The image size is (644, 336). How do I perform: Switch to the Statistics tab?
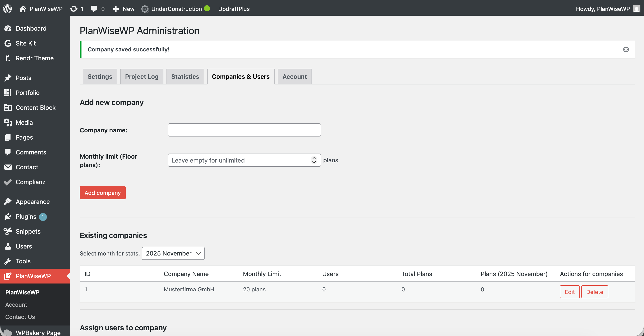(x=185, y=76)
